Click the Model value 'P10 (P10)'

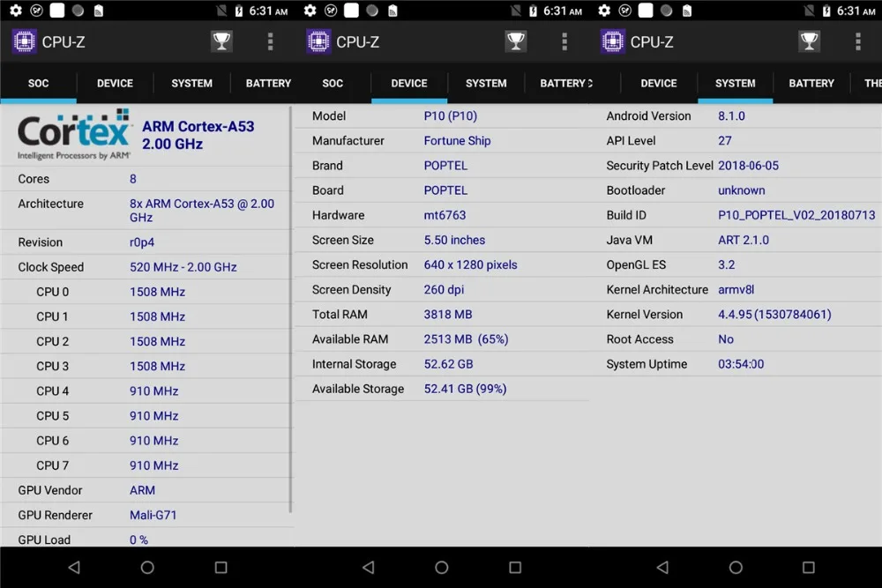pyautogui.click(x=450, y=115)
